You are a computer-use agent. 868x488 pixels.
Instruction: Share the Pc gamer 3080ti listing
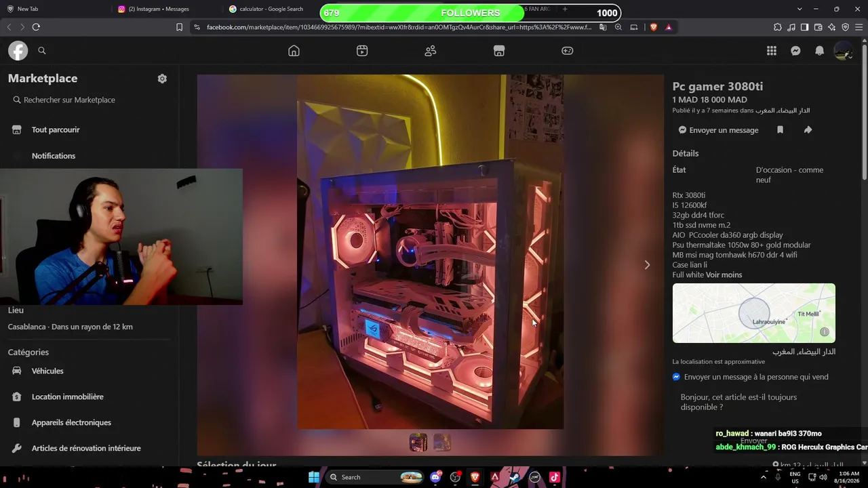(x=808, y=130)
